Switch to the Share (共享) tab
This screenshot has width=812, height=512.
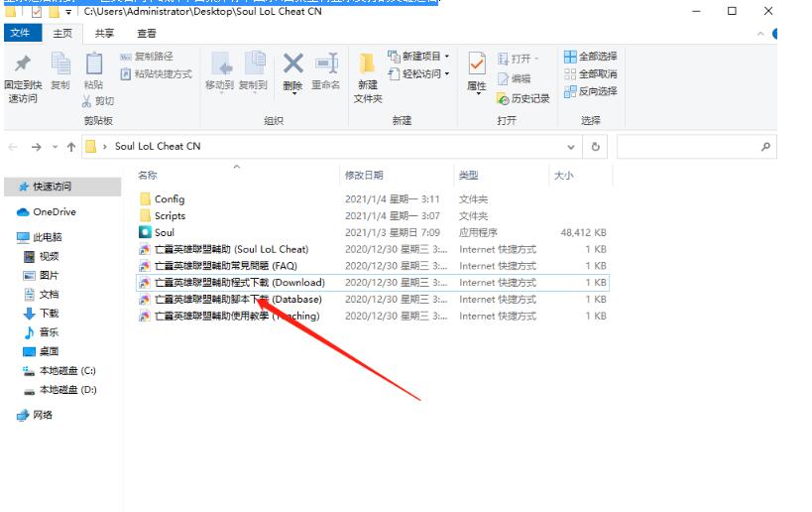[x=104, y=33]
